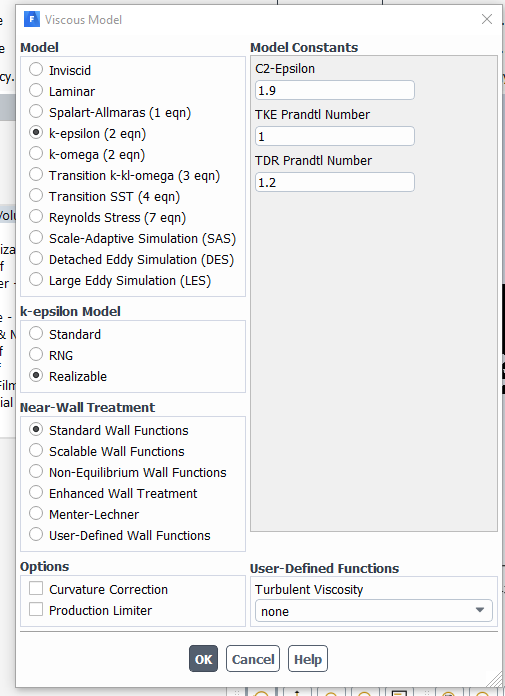Select Standard k-epsilon model
Viewport: 505px width, 696px height.
36,333
